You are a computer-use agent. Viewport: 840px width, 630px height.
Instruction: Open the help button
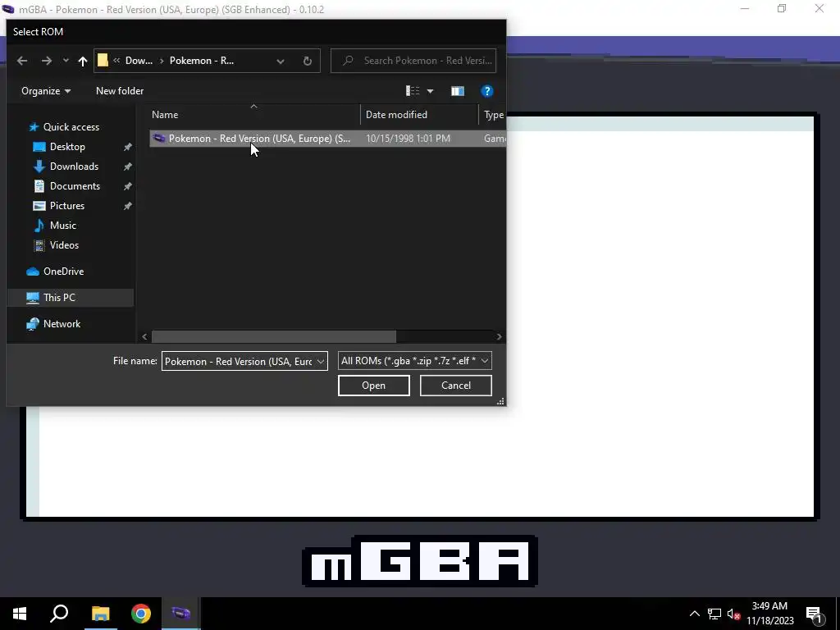point(487,91)
